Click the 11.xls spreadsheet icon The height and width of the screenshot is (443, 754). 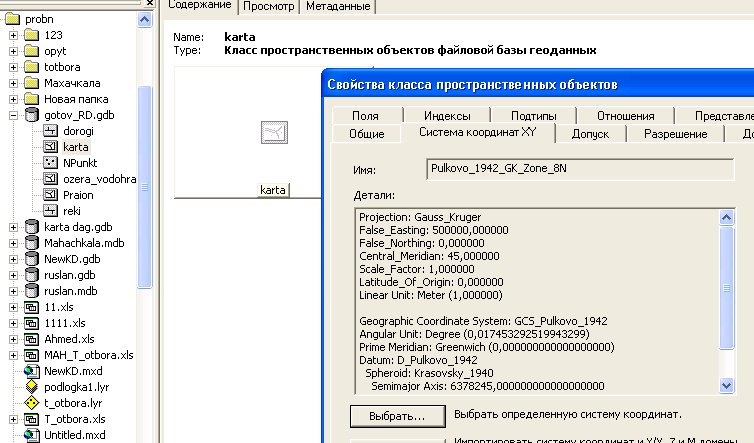point(32,307)
